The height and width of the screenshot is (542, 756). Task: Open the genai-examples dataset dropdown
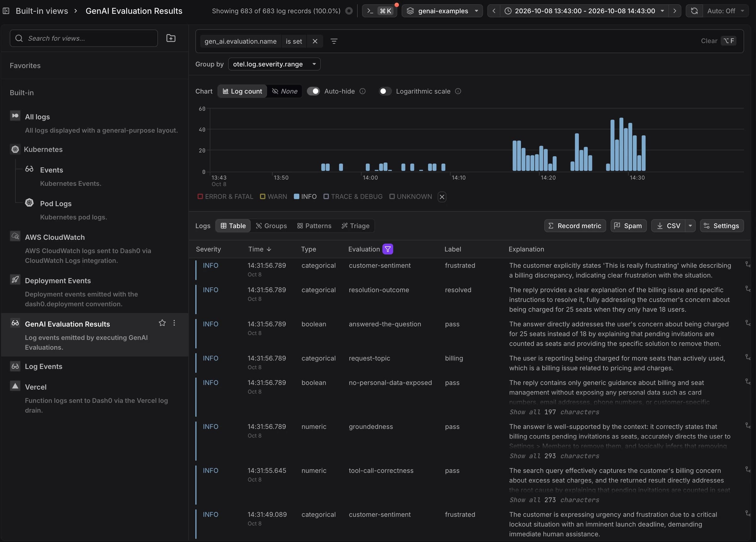click(442, 11)
